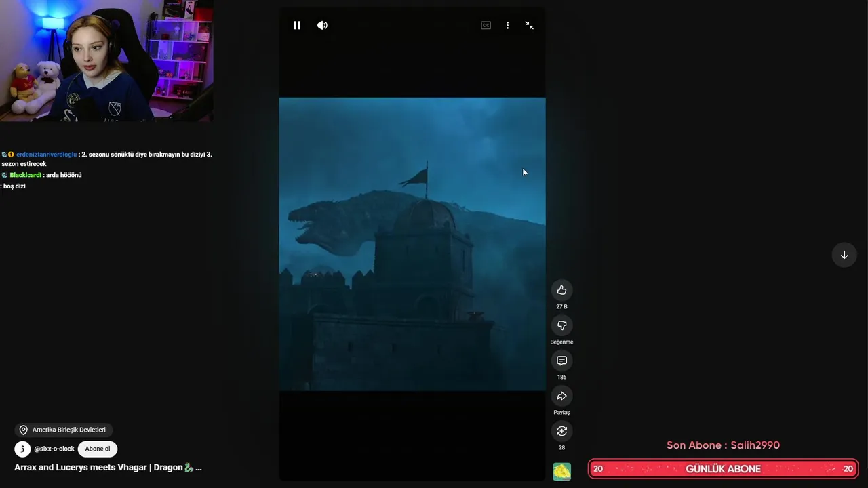Dislike the Short with thumbs down

coord(561,325)
